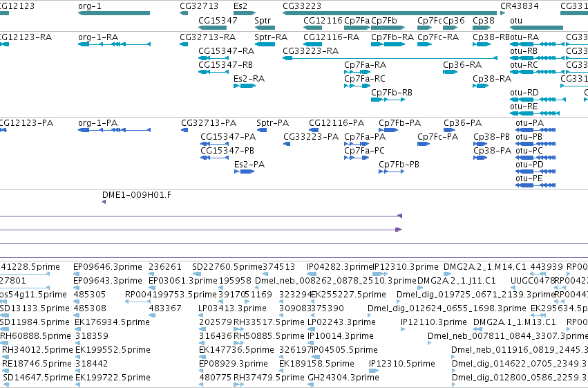This screenshot has height=388, width=588.
Task: Select the CG12116-PA protein
Action: point(314,130)
